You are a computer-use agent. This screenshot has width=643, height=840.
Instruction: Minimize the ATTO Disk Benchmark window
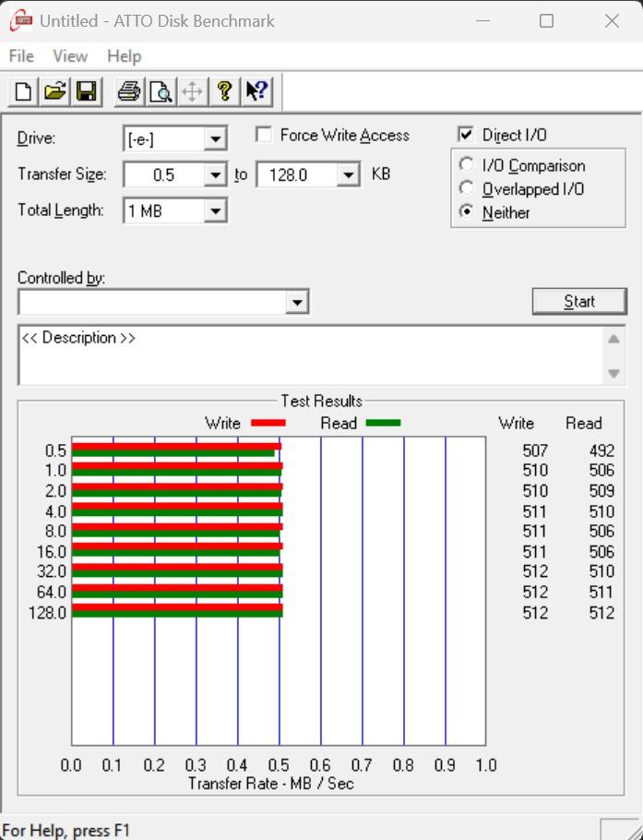coord(482,21)
